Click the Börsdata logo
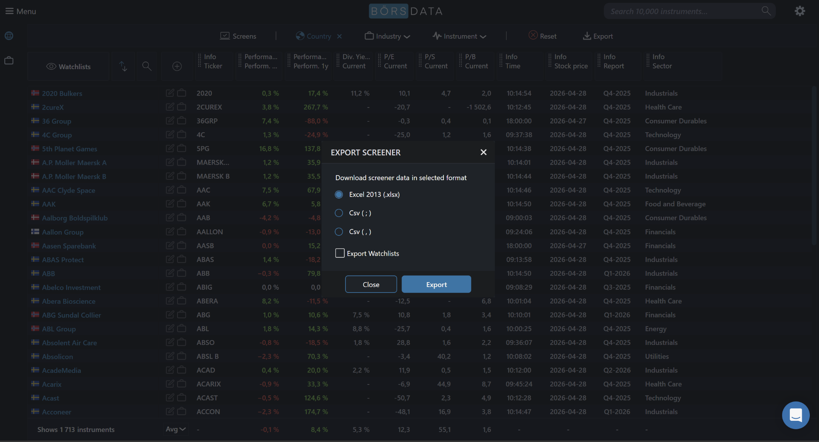819x442 pixels. pyautogui.click(x=406, y=11)
